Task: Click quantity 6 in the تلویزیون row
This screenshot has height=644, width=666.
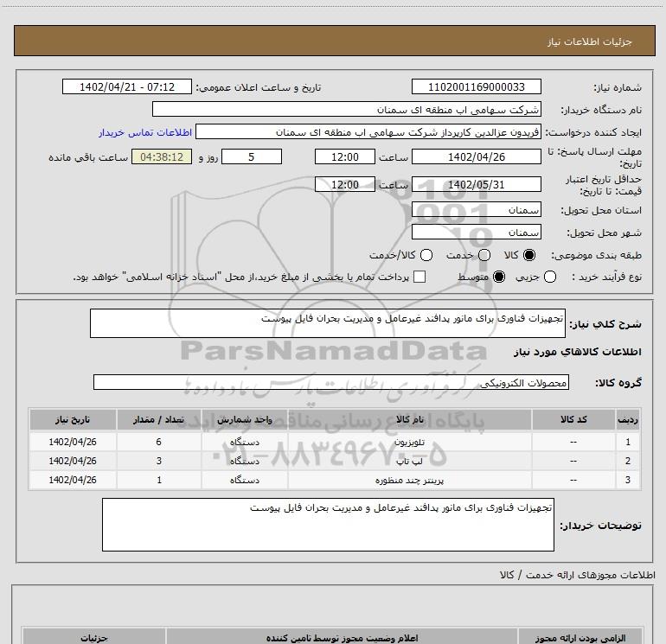Action: (x=159, y=442)
